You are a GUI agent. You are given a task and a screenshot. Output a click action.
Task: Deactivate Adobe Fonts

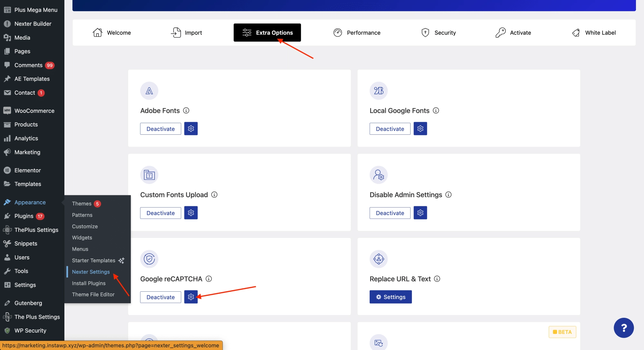161,129
